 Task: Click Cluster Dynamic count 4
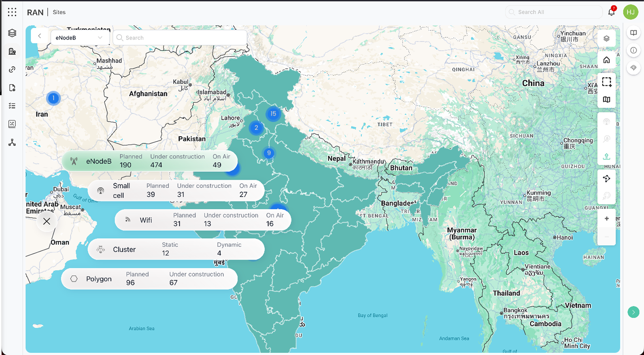coord(219,253)
